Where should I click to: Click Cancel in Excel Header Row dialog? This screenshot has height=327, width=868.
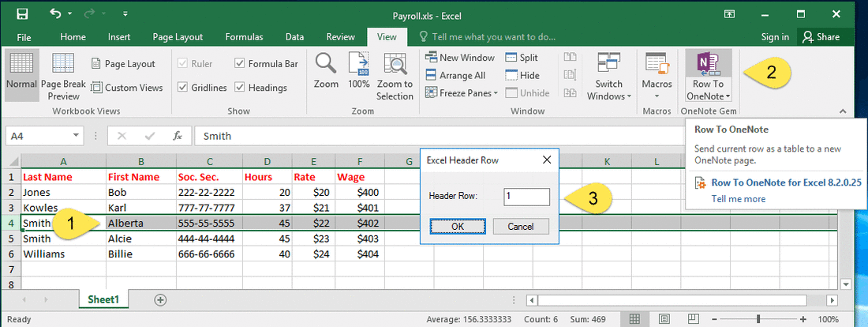tap(521, 226)
